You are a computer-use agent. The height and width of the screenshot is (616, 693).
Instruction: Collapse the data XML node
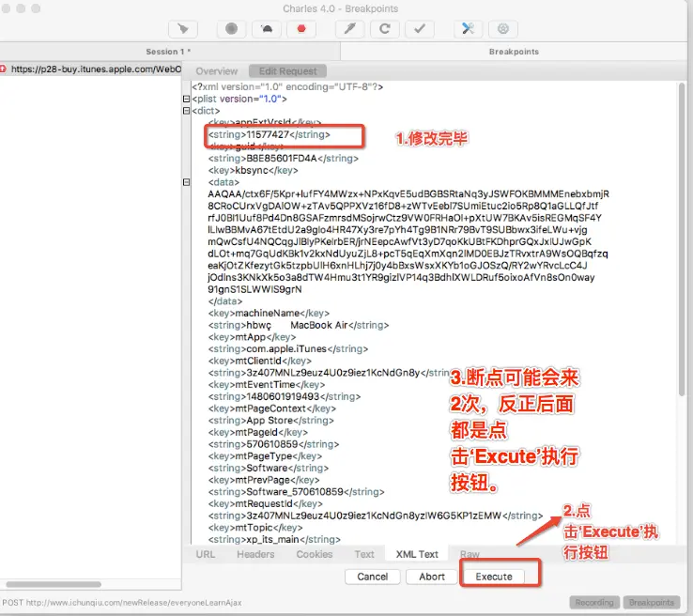point(187,182)
